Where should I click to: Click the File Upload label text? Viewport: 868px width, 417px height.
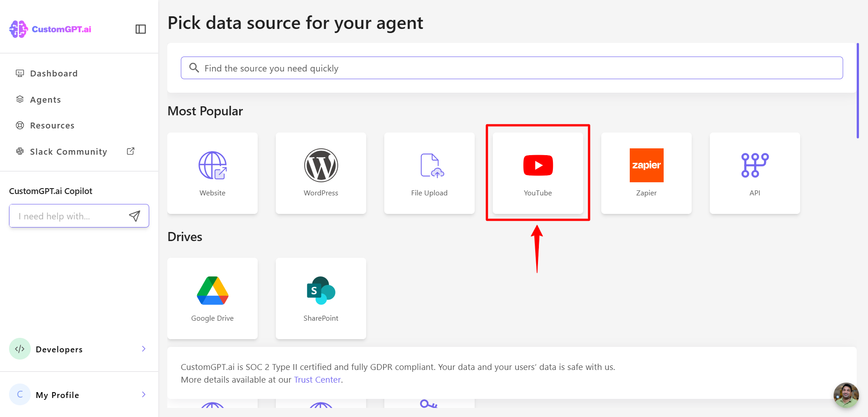(x=429, y=193)
